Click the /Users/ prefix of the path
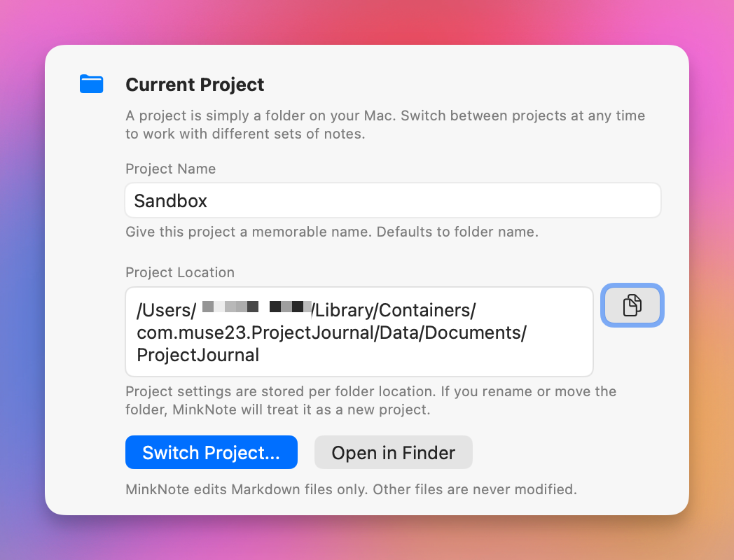734x560 pixels. (166, 310)
